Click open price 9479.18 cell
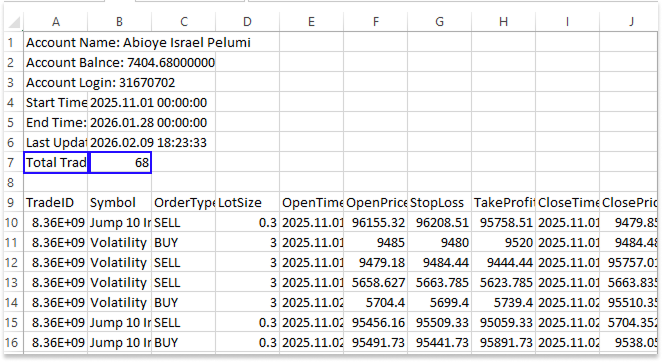 point(376,263)
